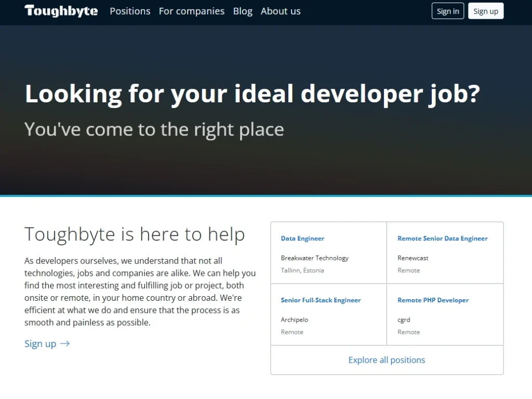
Task: Click the Remote label under Renewcast
Action: click(409, 270)
